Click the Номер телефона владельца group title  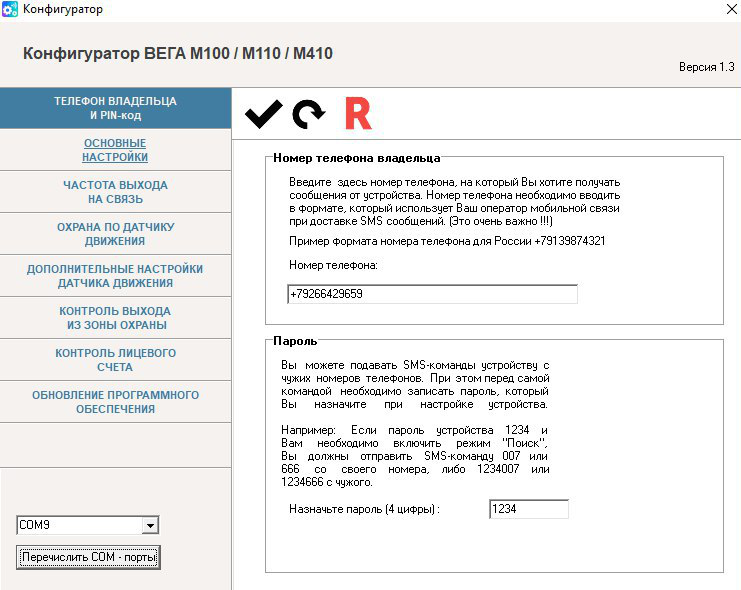click(357, 158)
